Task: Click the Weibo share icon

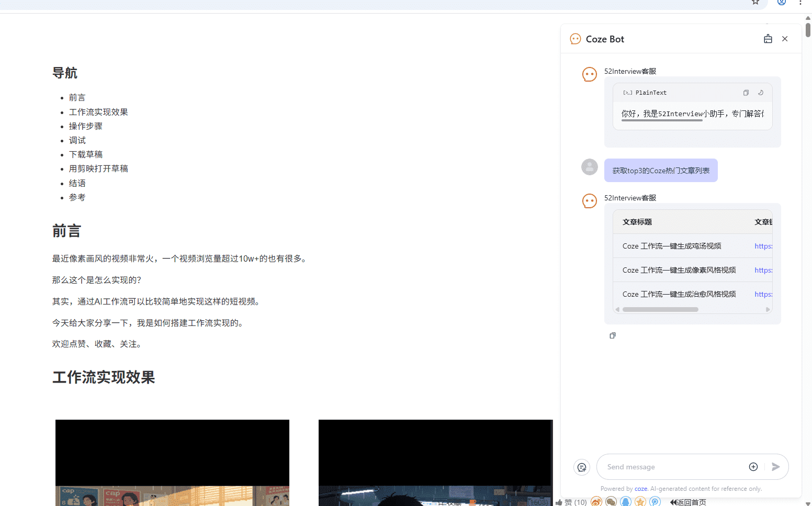Action: pyautogui.click(x=596, y=502)
